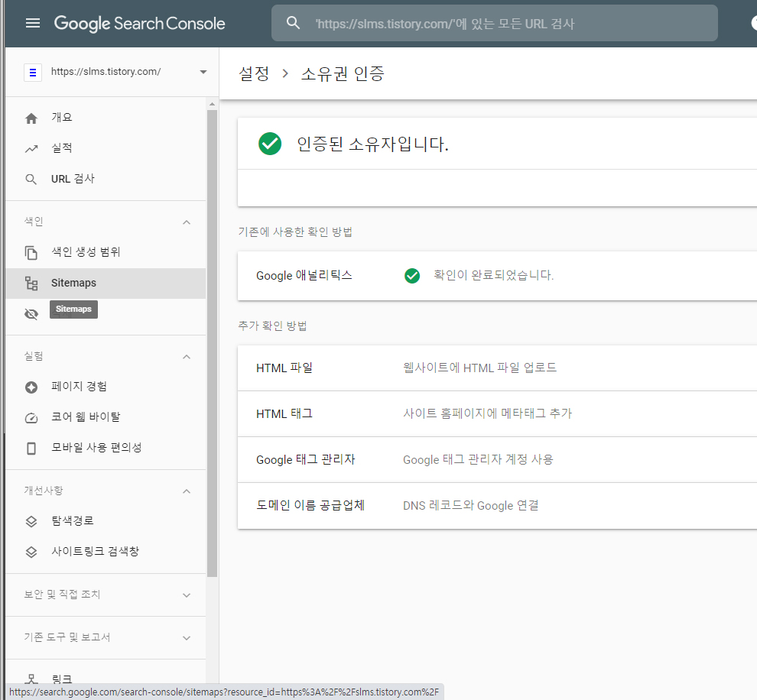Image resolution: width=757 pixels, height=700 pixels.
Task: Focus the URL inspection search field
Action: (495, 23)
